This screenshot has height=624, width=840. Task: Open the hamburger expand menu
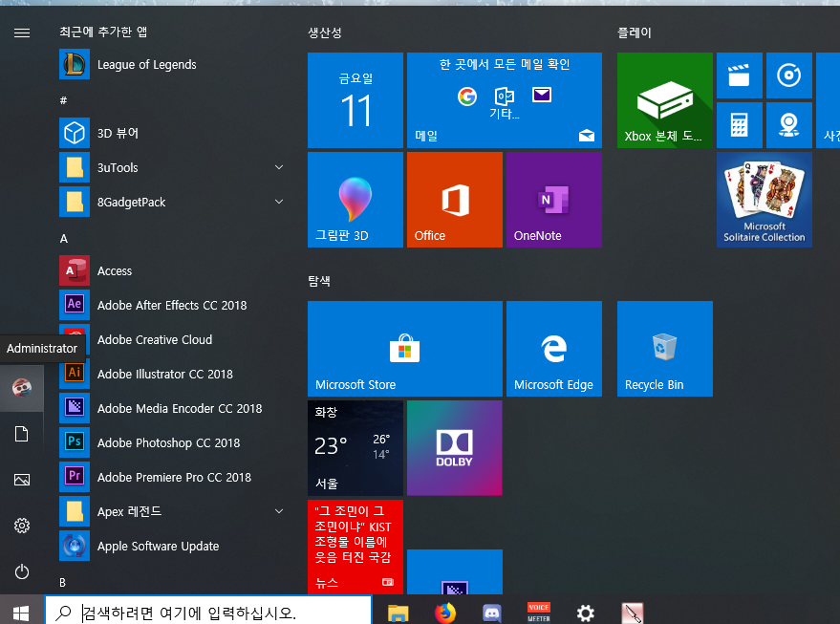pos(21,33)
